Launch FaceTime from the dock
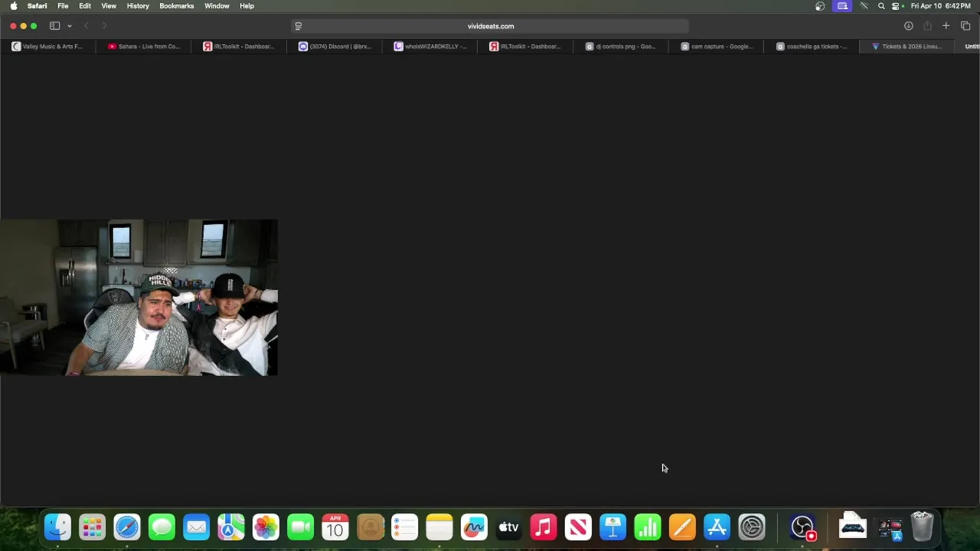980x551 pixels. tap(301, 527)
